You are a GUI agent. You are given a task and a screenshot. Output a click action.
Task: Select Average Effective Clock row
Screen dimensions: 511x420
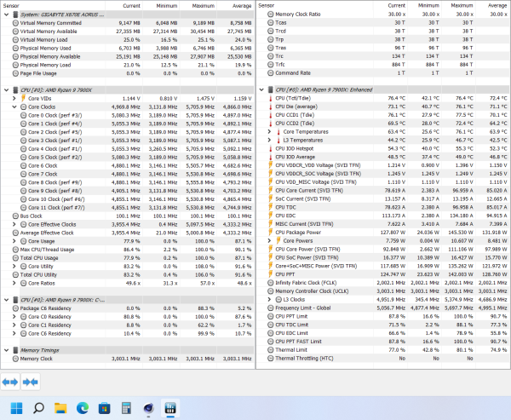(128, 233)
